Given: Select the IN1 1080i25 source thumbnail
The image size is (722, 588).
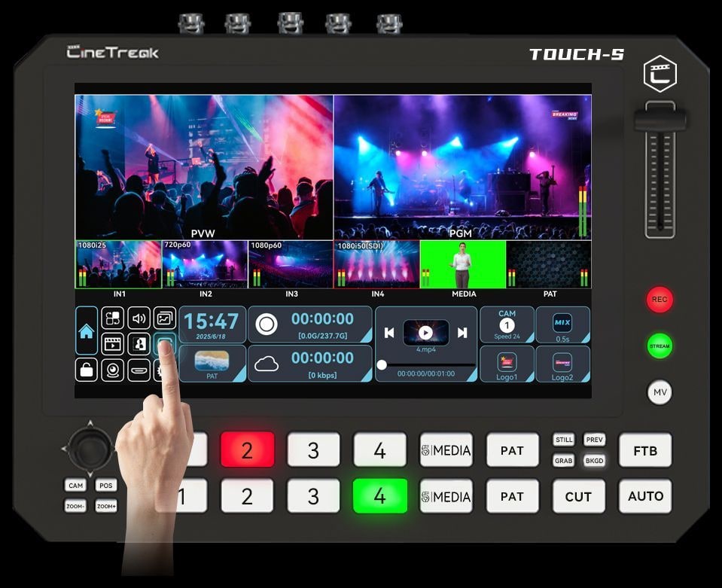Looking at the screenshot, I should (x=119, y=265).
